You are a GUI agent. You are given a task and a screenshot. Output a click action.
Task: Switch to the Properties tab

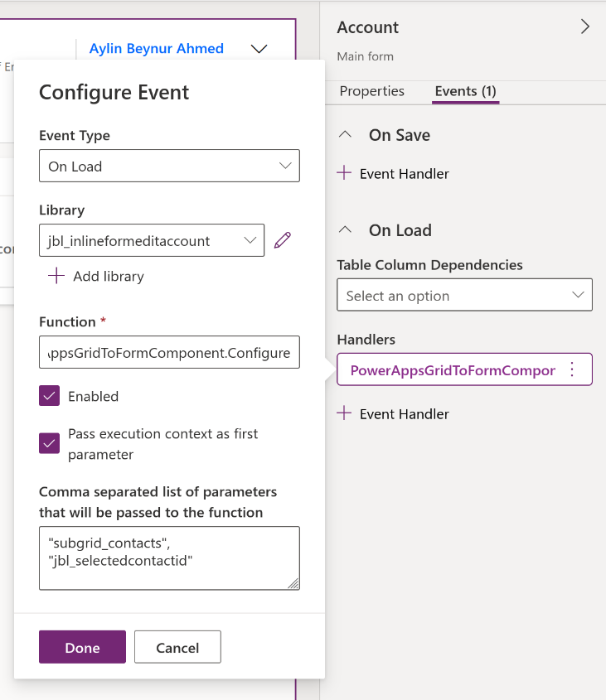coord(371,91)
